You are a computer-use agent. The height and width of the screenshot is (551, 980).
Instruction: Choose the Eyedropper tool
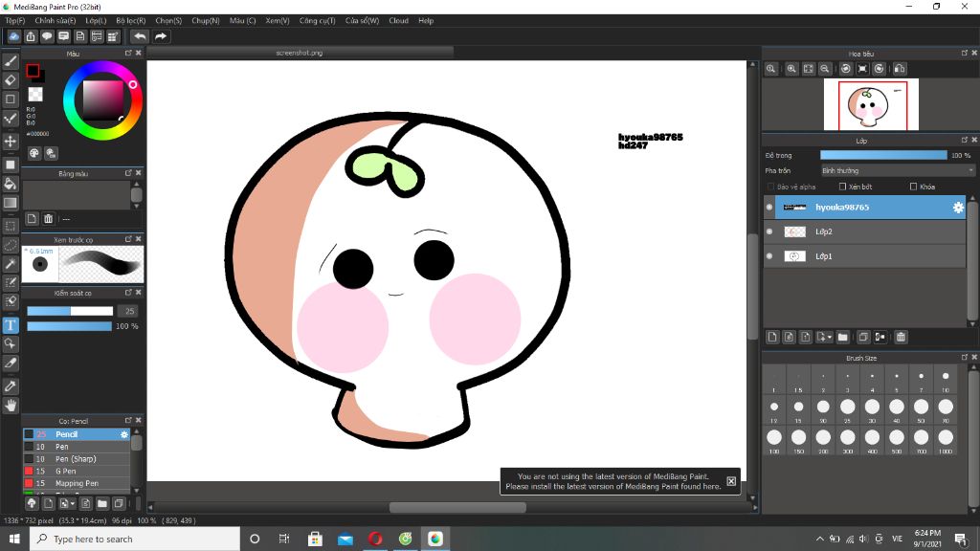coord(11,386)
